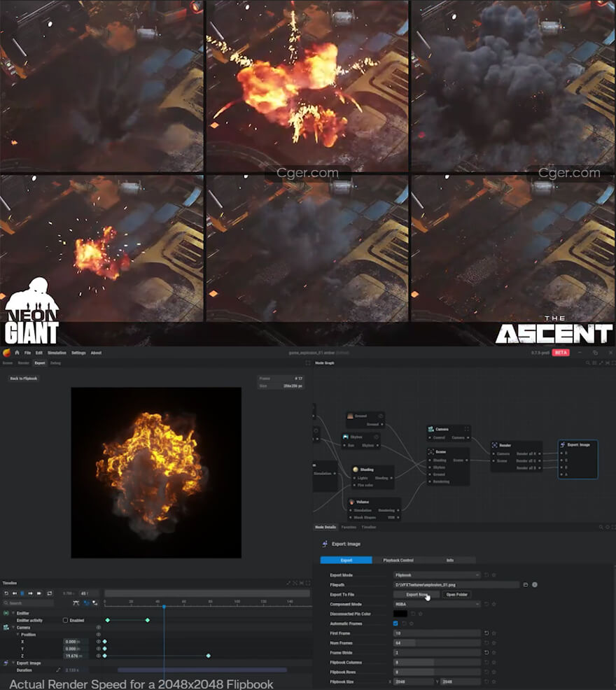Skip to the last frame in the timeline
The height and width of the screenshot is (690, 616).
pos(39,593)
